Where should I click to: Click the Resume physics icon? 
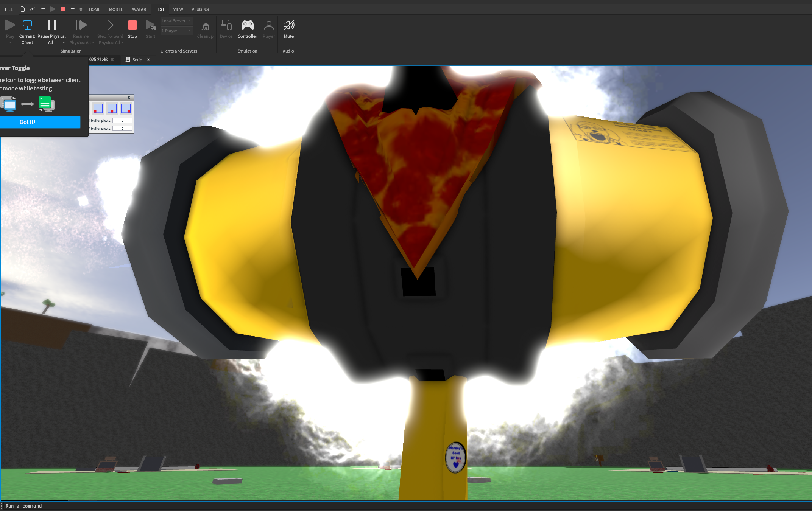click(81, 25)
